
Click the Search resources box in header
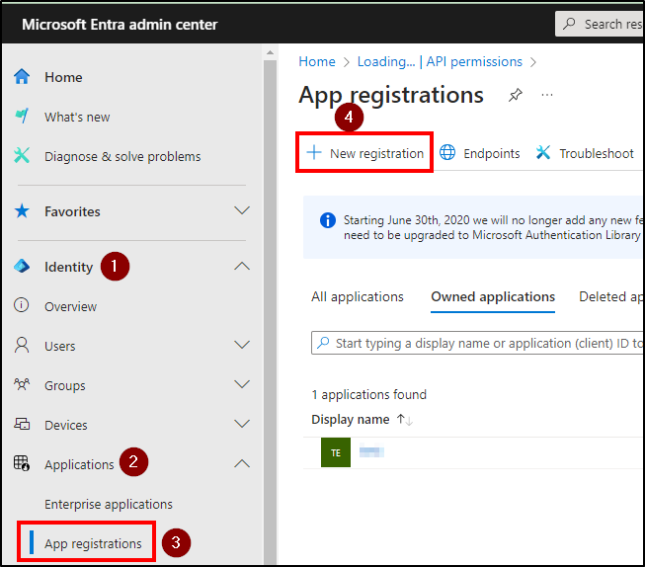click(x=599, y=24)
